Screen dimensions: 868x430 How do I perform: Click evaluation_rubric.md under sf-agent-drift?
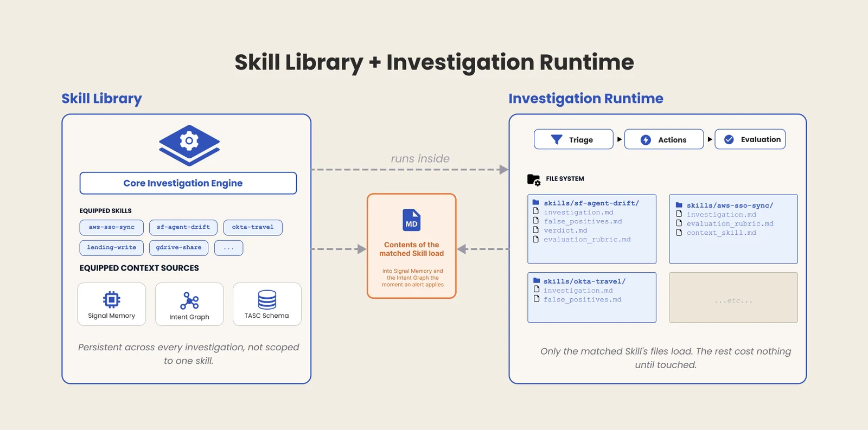[587, 239]
